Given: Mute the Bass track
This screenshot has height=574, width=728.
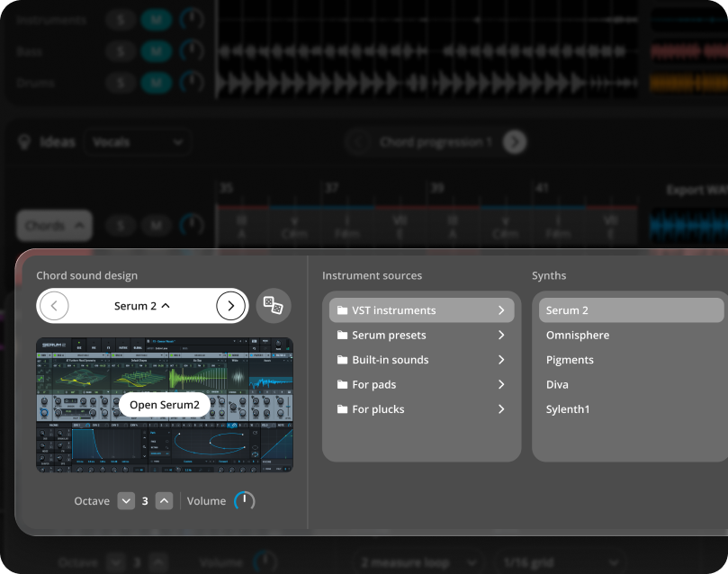Looking at the screenshot, I should (157, 51).
